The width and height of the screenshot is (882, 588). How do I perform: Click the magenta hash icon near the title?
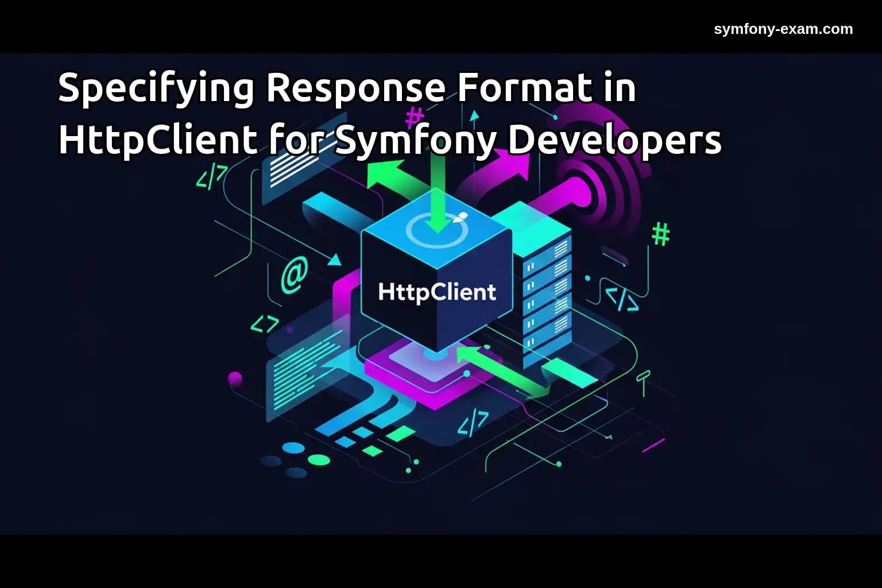[x=413, y=118]
